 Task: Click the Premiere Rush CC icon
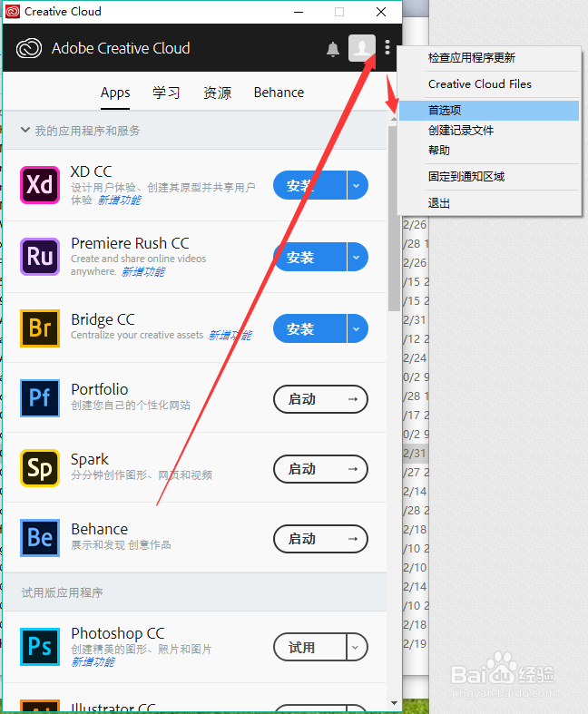tap(40, 257)
